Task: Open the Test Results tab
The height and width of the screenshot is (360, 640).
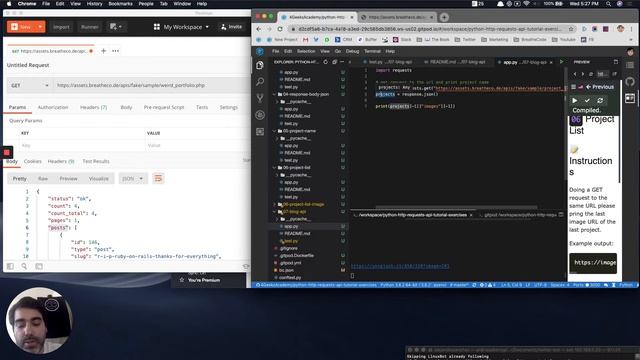Action: pyautogui.click(x=96, y=161)
